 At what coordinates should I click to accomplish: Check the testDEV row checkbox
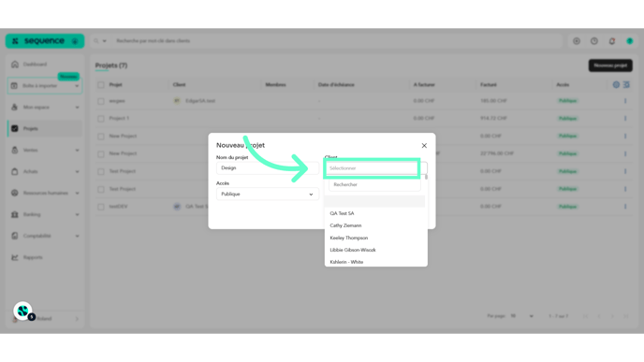(x=101, y=207)
